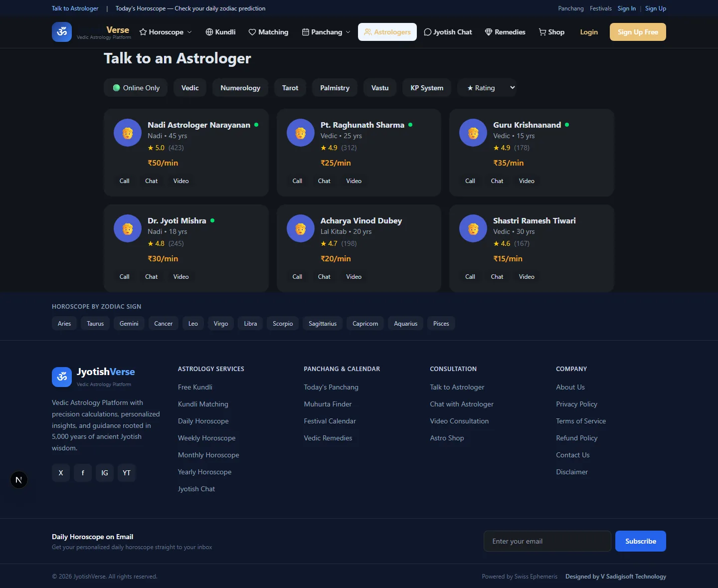Toggle the KP System filter chip
The height and width of the screenshot is (588, 718).
point(427,88)
